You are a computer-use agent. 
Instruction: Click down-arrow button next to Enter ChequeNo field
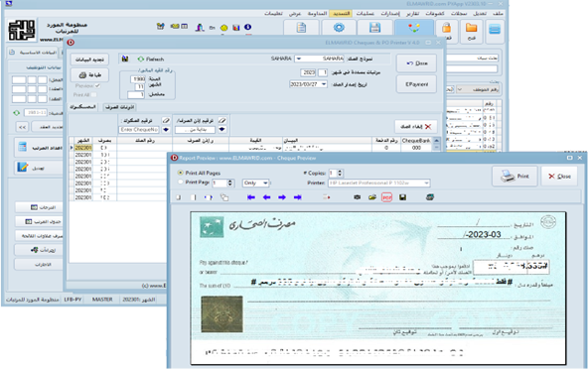(x=166, y=130)
